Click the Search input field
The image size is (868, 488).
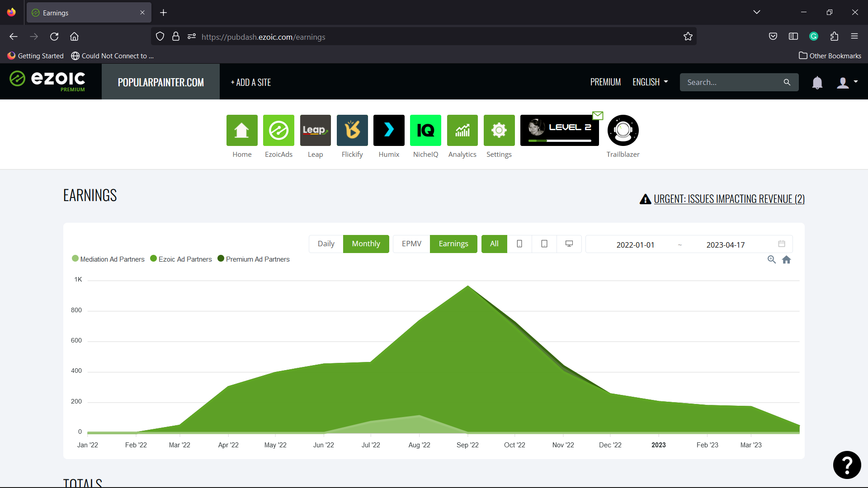[x=732, y=82]
